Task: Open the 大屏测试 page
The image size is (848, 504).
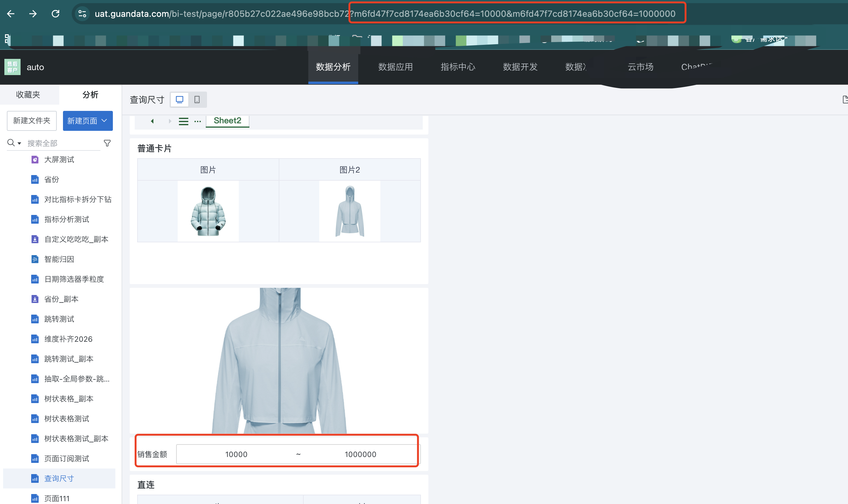Action: click(x=60, y=159)
